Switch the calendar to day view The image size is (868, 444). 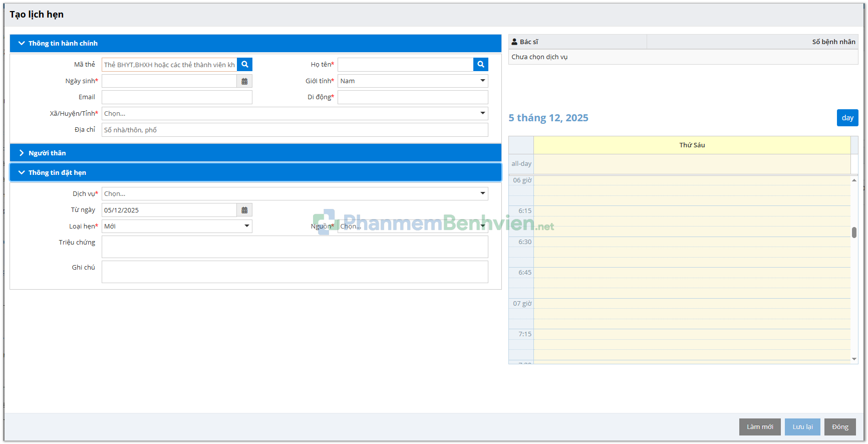(847, 118)
